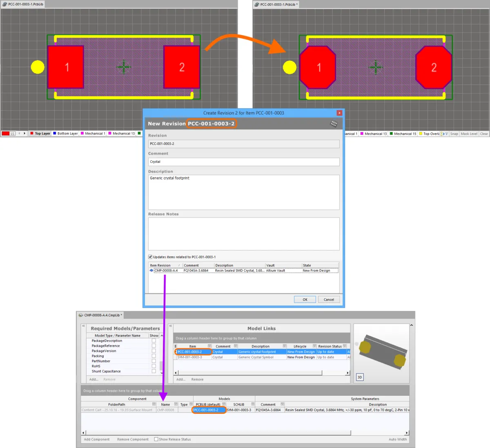The height and width of the screenshot is (448, 490).
Task: Switch to Mechanical 1 layer tab in left editor
Action: (93, 133)
